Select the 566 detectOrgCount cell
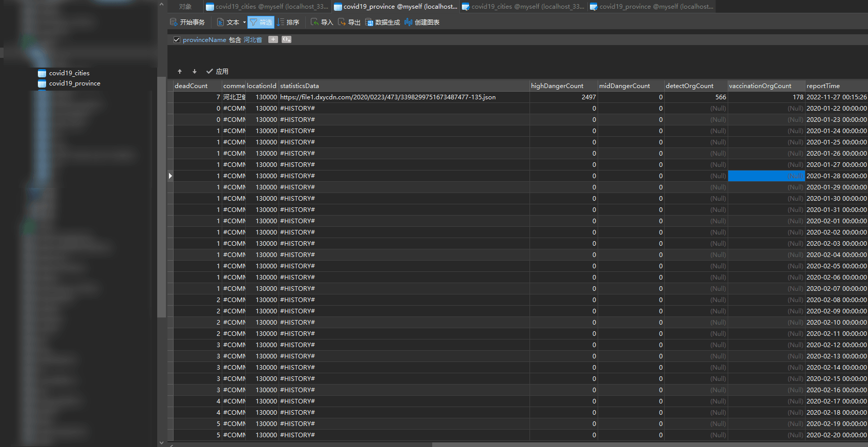The width and height of the screenshot is (868, 447). pos(696,97)
